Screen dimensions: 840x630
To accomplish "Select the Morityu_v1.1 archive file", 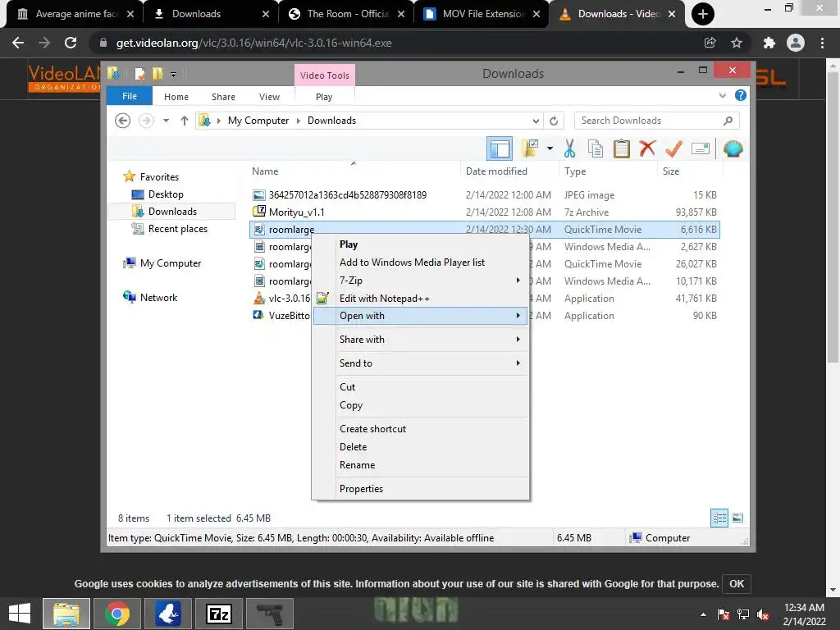I will point(296,212).
